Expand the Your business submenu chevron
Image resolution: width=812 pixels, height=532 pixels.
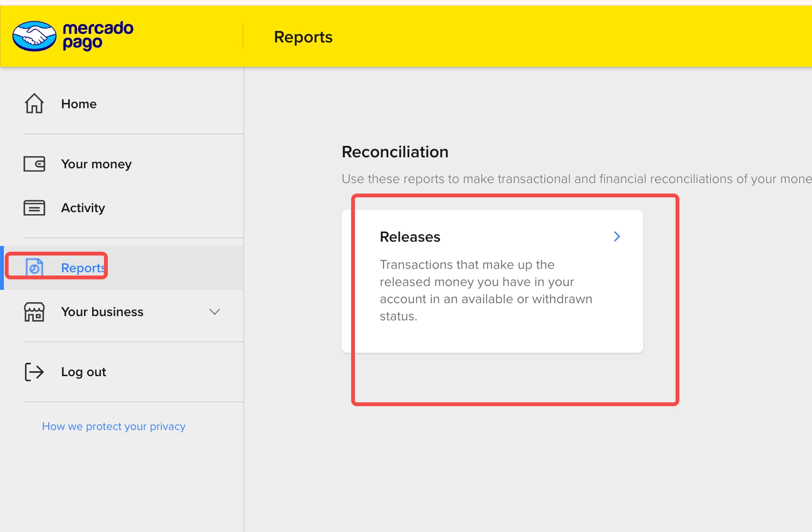(215, 312)
